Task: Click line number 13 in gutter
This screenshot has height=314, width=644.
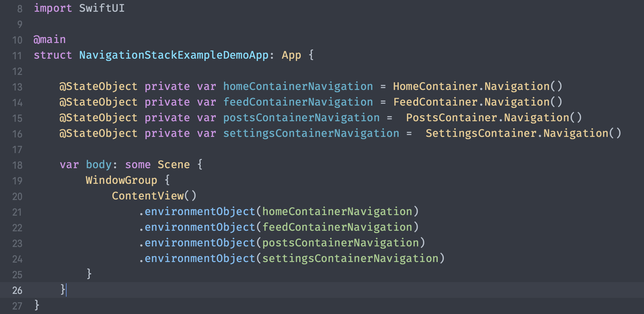Action: 17,87
